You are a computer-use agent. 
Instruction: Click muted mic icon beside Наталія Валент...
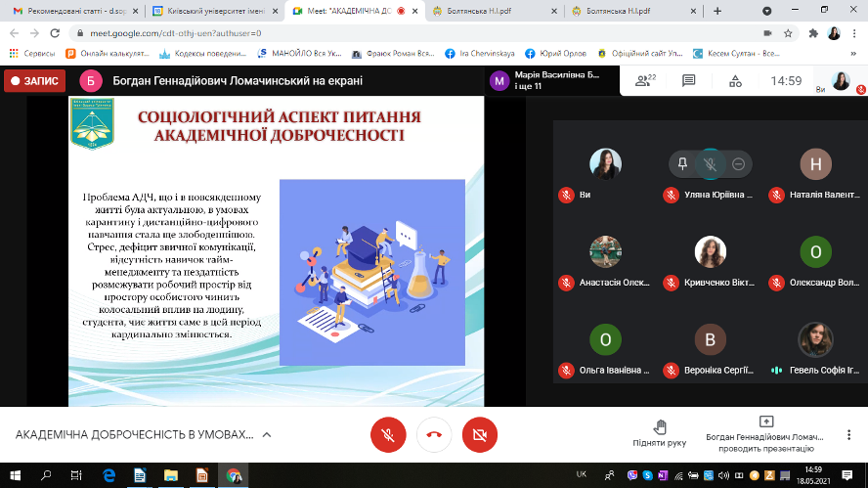(x=777, y=195)
